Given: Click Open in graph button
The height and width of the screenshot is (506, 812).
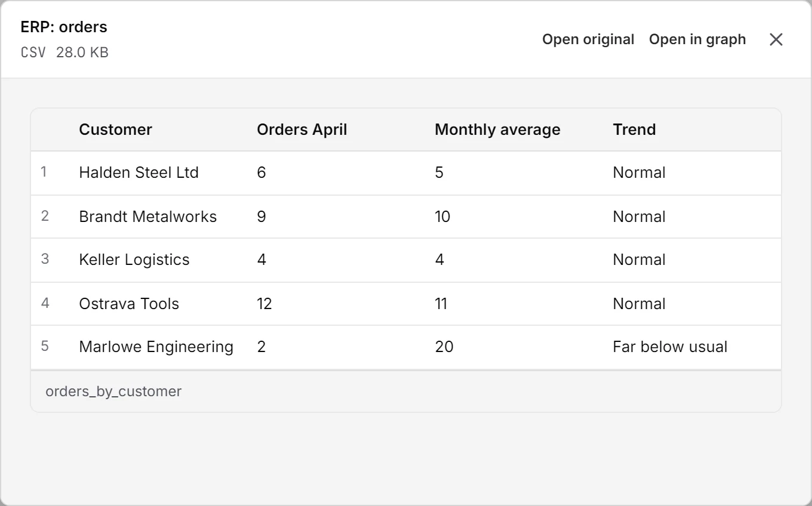Looking at the screenshot, I should pyautogui.click(x=697, y=39).
